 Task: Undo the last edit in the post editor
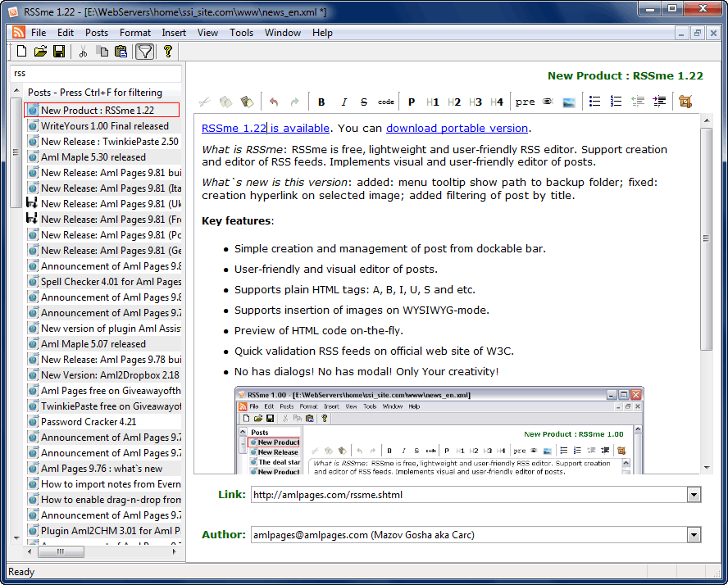coord(274,102)
